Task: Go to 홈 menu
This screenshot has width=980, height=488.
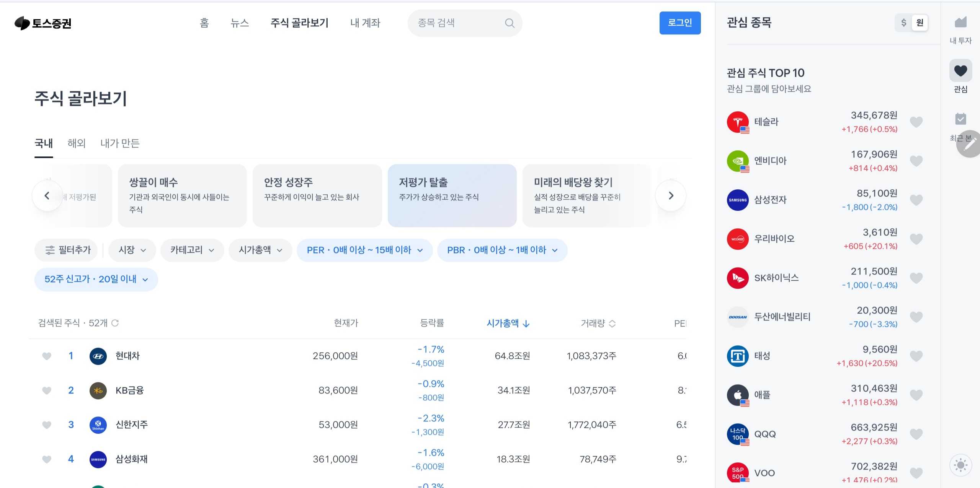Action: click(204, 23)
